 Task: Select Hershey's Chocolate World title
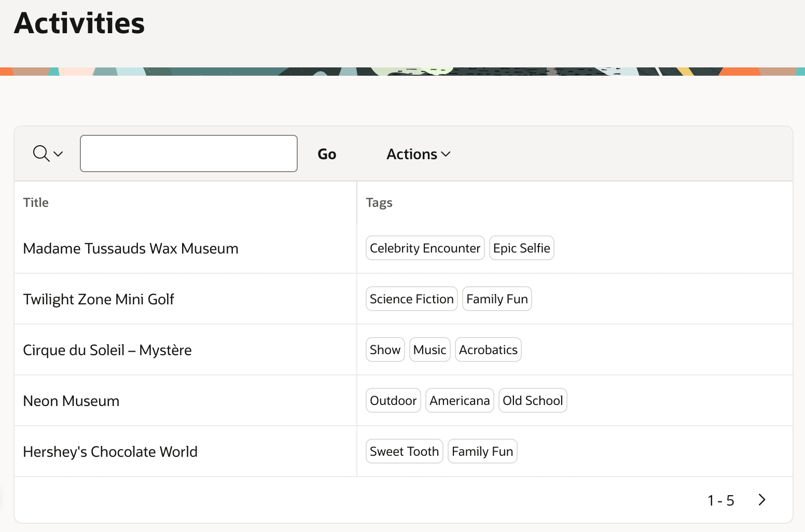click(110, 452)
